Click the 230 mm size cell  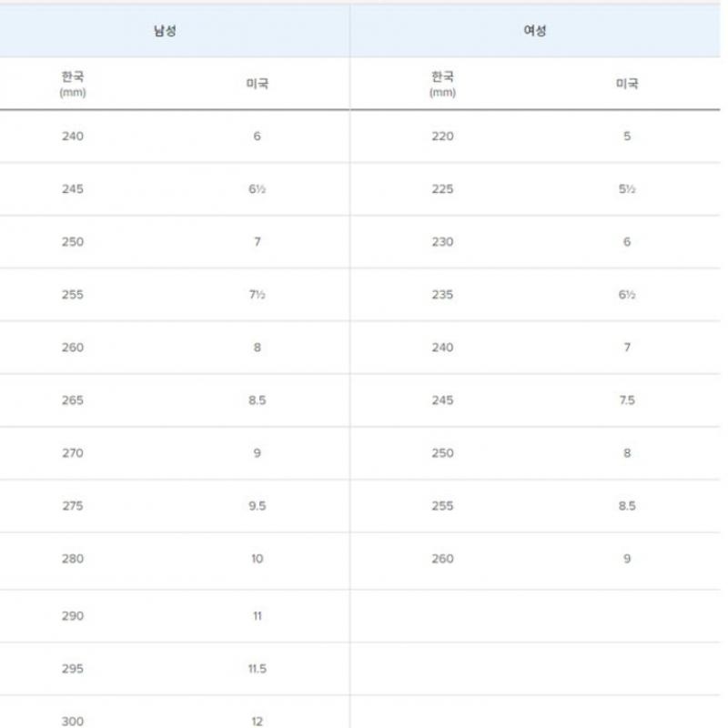(x=442, y=242)
